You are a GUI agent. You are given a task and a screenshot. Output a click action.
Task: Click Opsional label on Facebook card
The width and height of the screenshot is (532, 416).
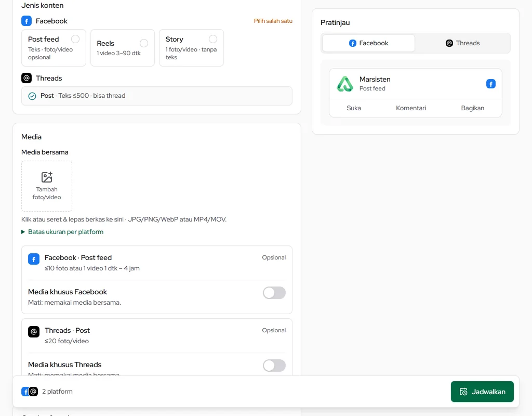coord(274,257)
